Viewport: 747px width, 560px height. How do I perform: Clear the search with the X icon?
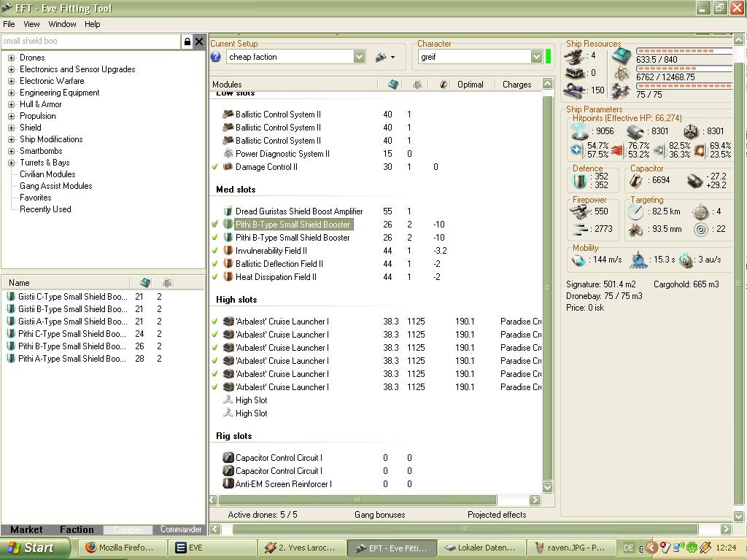(198, 42)
